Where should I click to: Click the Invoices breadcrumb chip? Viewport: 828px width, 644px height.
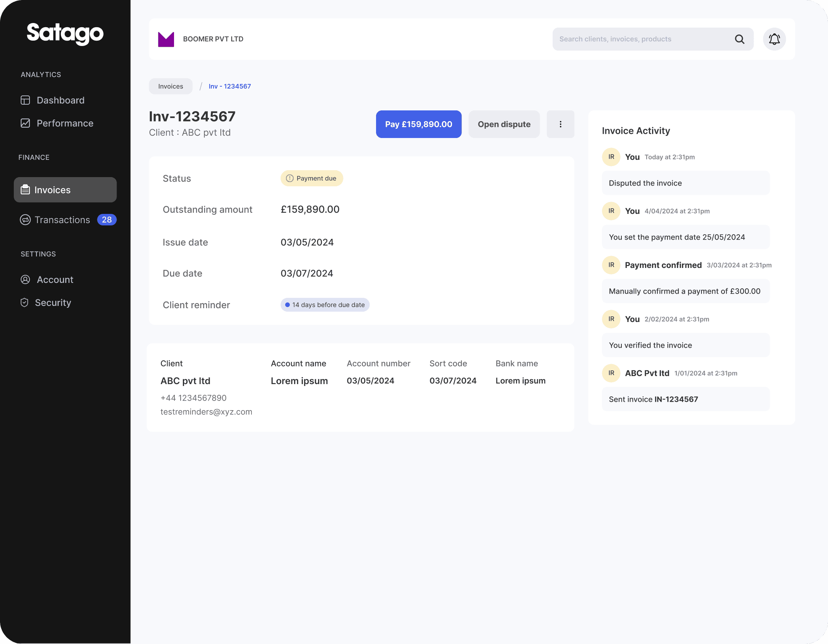pyautogui.click(x=171, y=87)
